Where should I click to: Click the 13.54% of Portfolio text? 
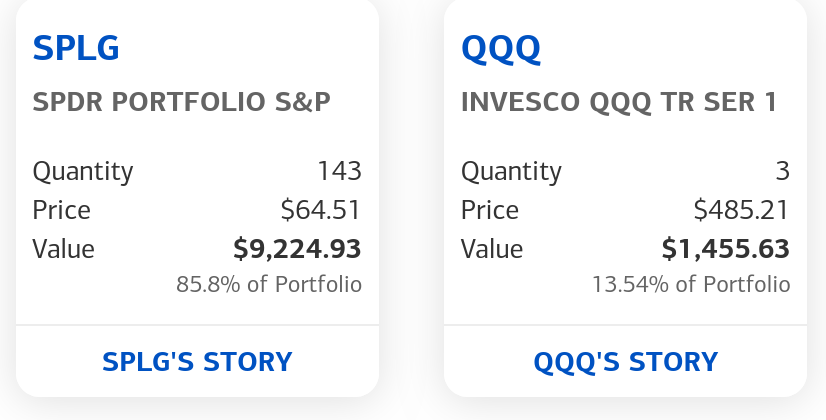coord(691,285)
